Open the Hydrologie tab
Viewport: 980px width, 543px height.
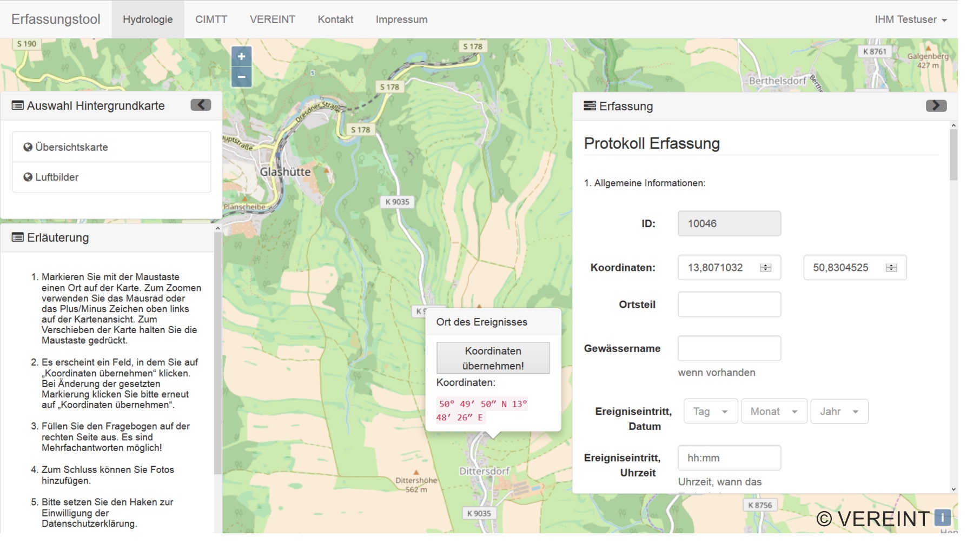(x=148, y=19)
